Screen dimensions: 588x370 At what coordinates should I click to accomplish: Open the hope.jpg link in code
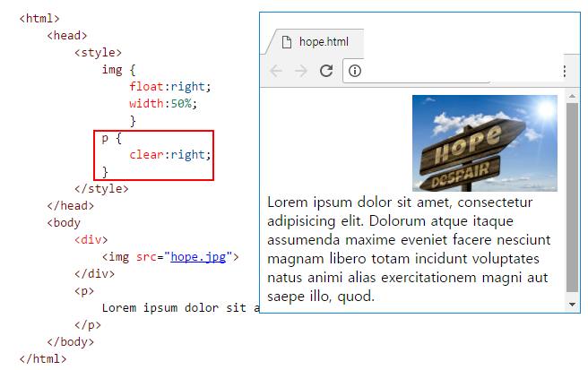coord(198,257)
